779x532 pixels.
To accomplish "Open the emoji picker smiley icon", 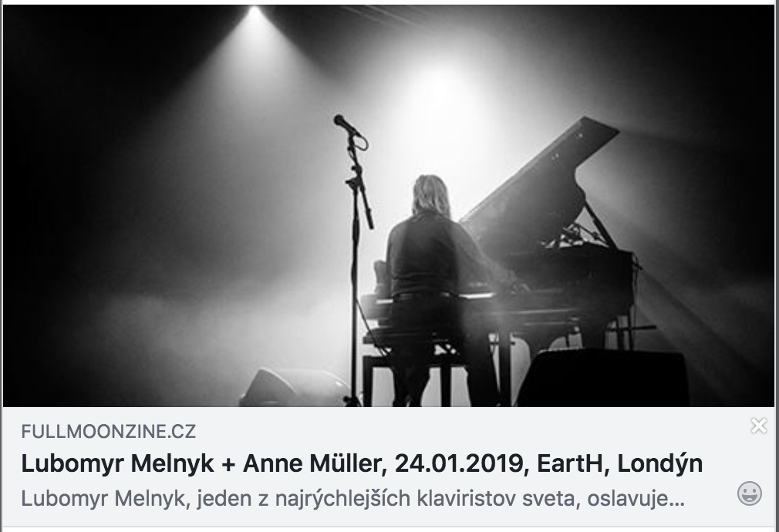I will [x=749, y=493].
